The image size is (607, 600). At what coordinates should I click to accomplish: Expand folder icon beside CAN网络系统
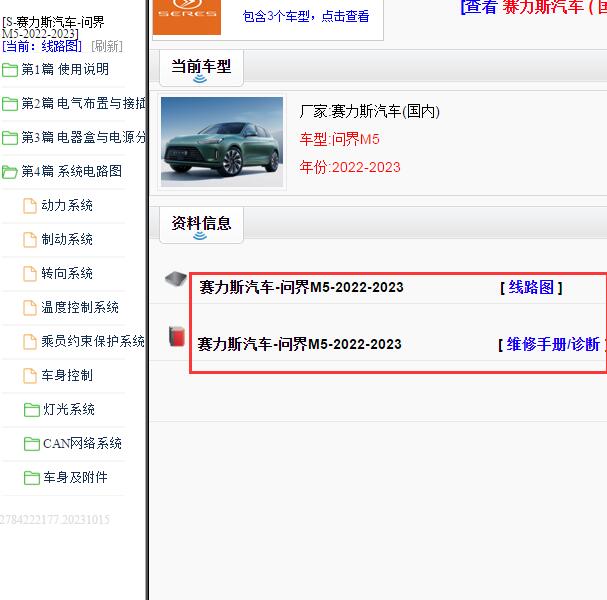pos(31,444)
